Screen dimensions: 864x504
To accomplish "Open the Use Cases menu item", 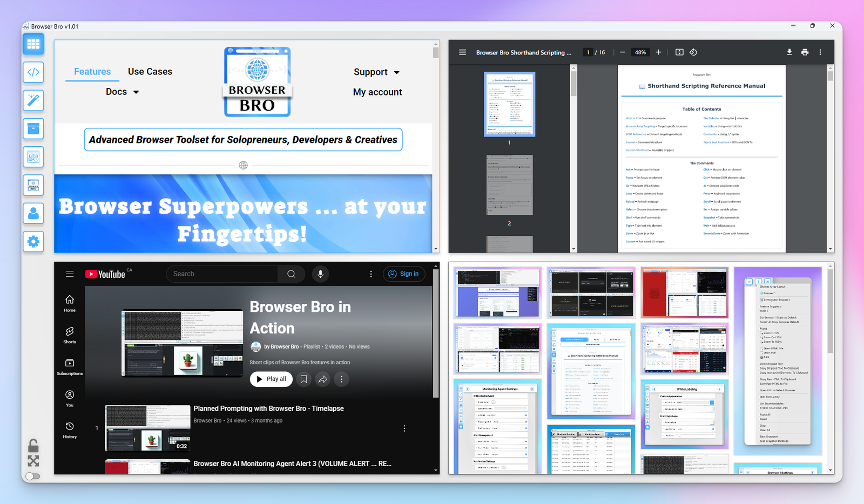I will pos(150,72).
